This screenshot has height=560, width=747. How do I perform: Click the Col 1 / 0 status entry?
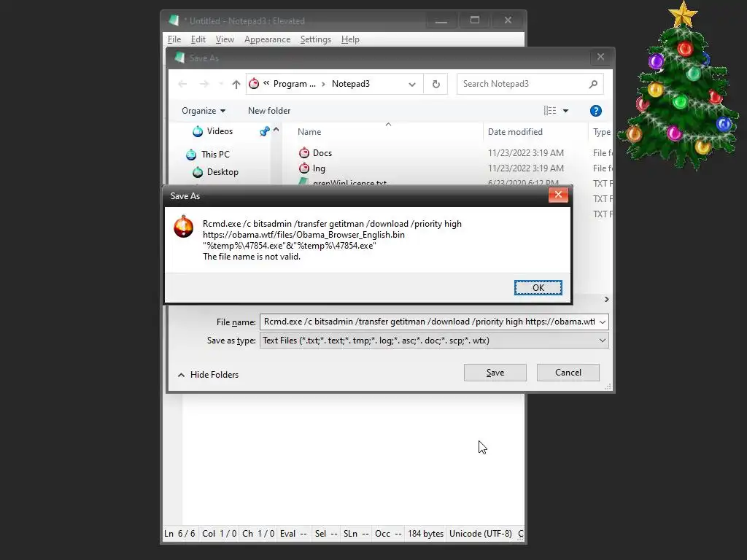tap(219, 534)
